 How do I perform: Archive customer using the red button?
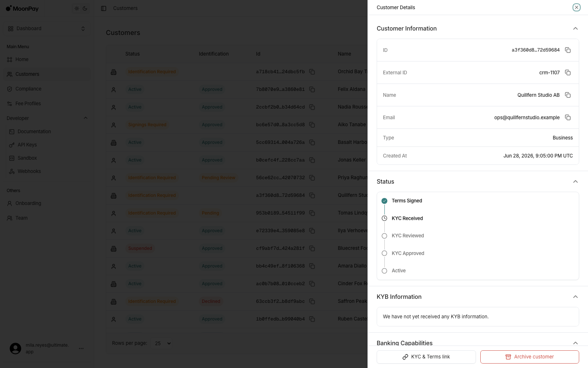[x=530, y=357]
